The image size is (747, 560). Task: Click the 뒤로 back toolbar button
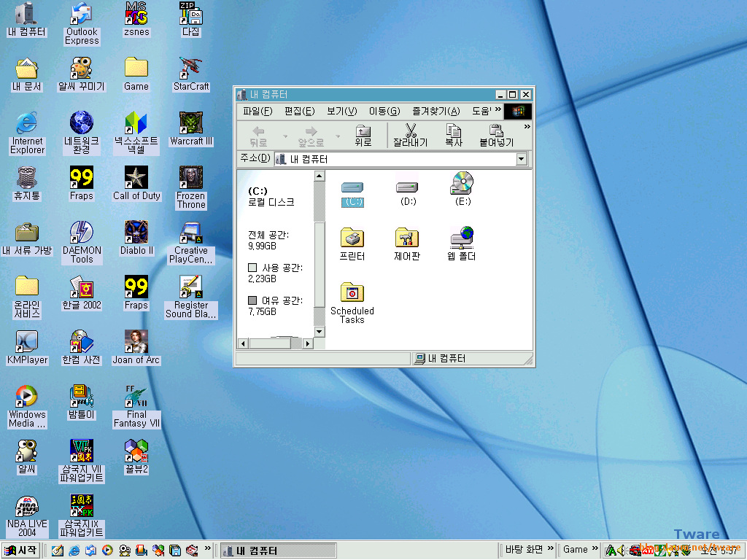point(259,136)
